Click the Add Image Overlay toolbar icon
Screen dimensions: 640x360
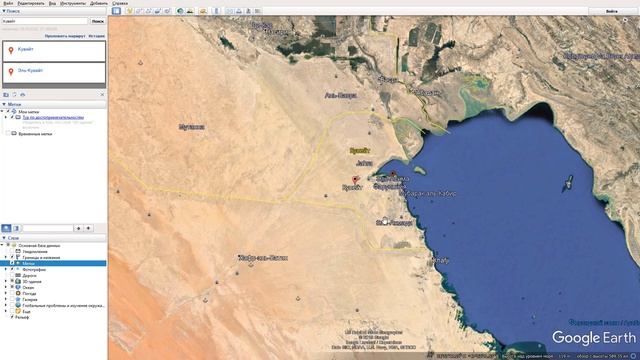point(158,11)
